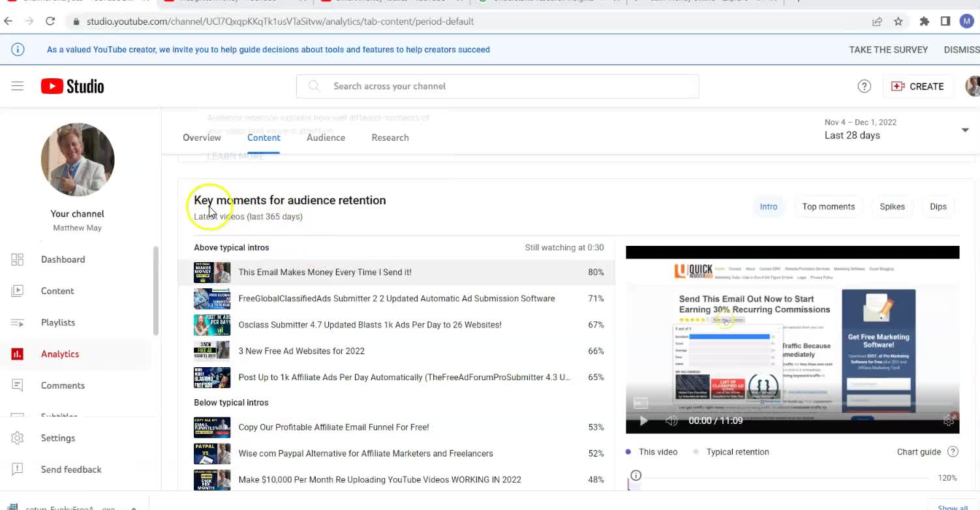The image size is (980, 510).
Task: Click the address bar URL
Action: (280, 22)
